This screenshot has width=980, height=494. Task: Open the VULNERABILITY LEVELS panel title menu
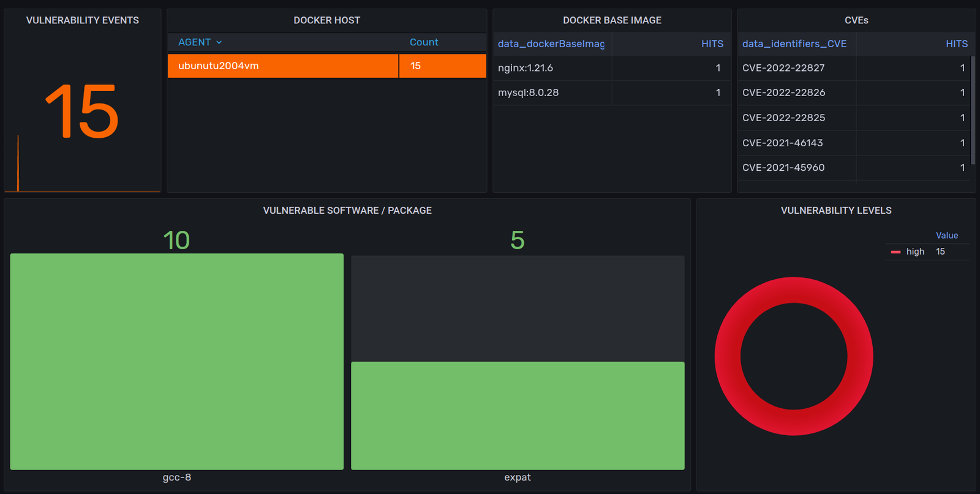point(835,211)
